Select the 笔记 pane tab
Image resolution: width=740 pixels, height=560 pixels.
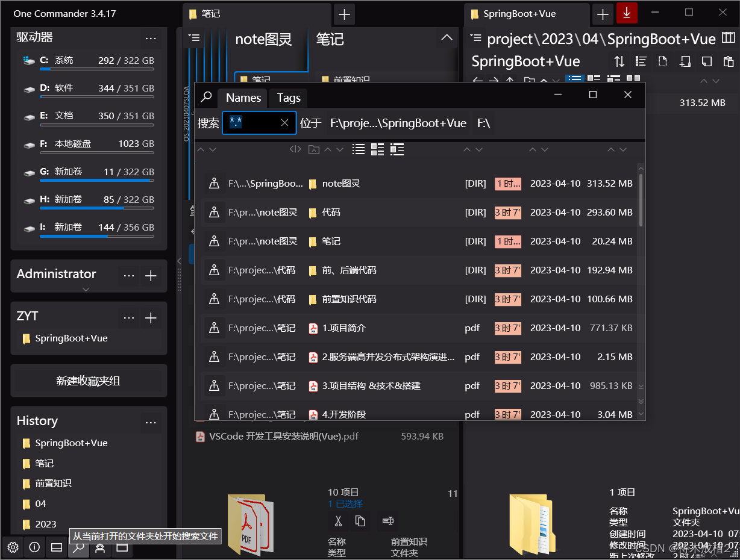[257, 14]
